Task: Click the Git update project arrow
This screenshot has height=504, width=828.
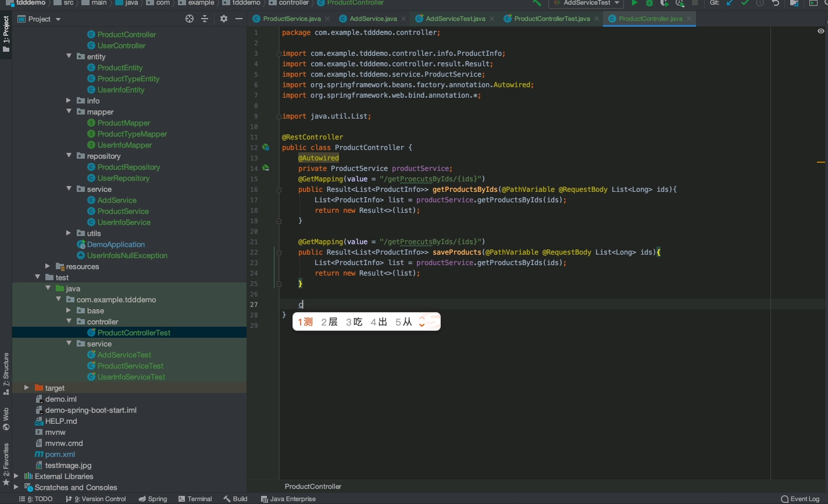Action: [730, 3]
